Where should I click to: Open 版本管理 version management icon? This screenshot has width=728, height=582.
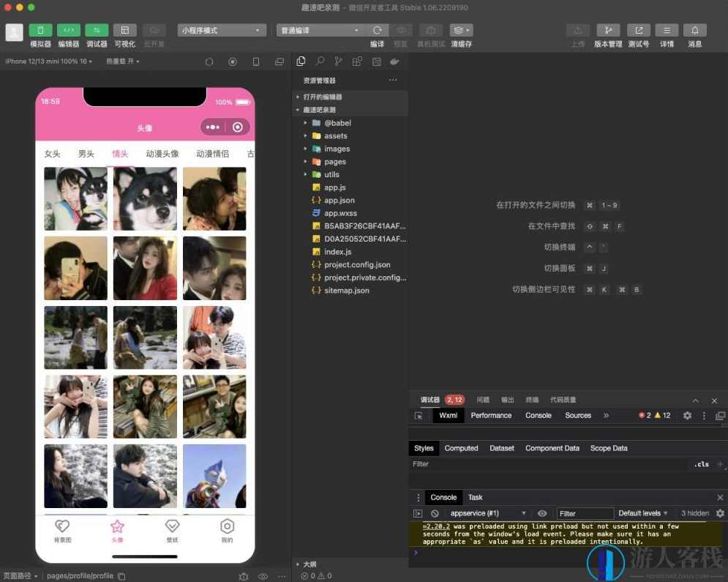tap(609, 30)
